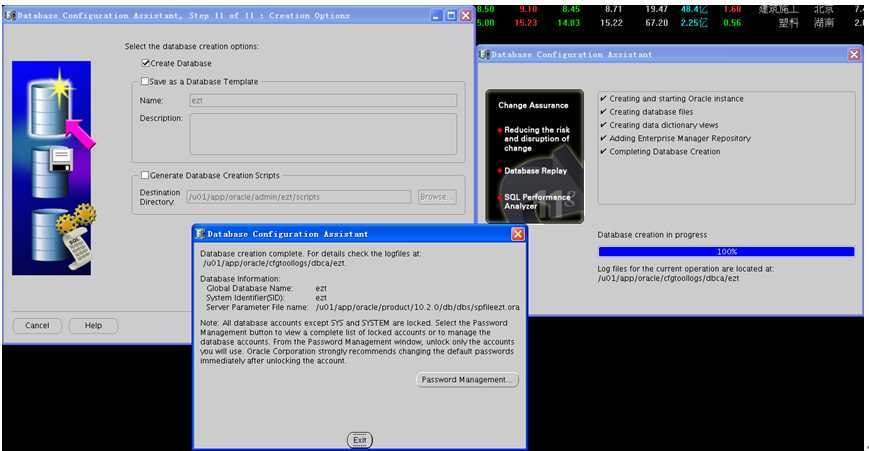Click stock ticker value 15.22
Image resolution: width=869 pixels, height=451 pixels.
click(611, 23)
